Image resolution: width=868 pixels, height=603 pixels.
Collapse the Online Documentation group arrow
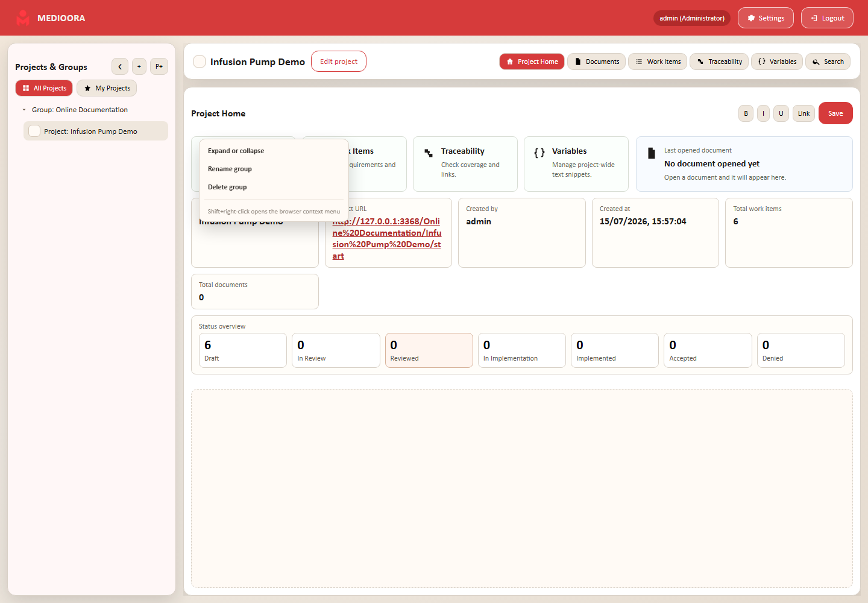tap(24, 110)
